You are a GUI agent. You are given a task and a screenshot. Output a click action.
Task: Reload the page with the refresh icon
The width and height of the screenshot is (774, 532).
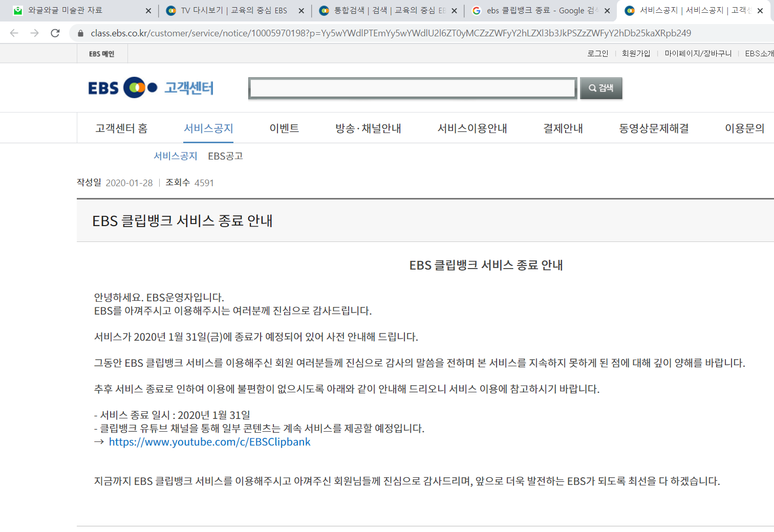click(55, 33)
